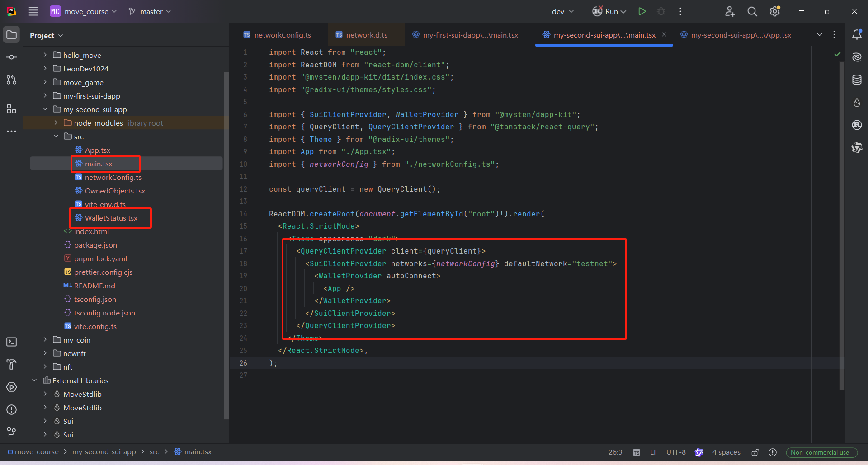
Task: Expand the node_modules folder
Action: 56,122
